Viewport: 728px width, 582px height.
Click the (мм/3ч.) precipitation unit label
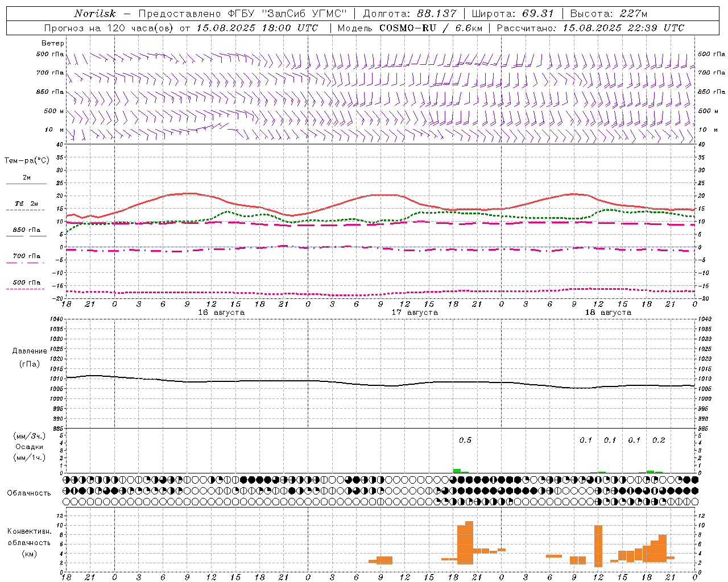tap(30, 436)
